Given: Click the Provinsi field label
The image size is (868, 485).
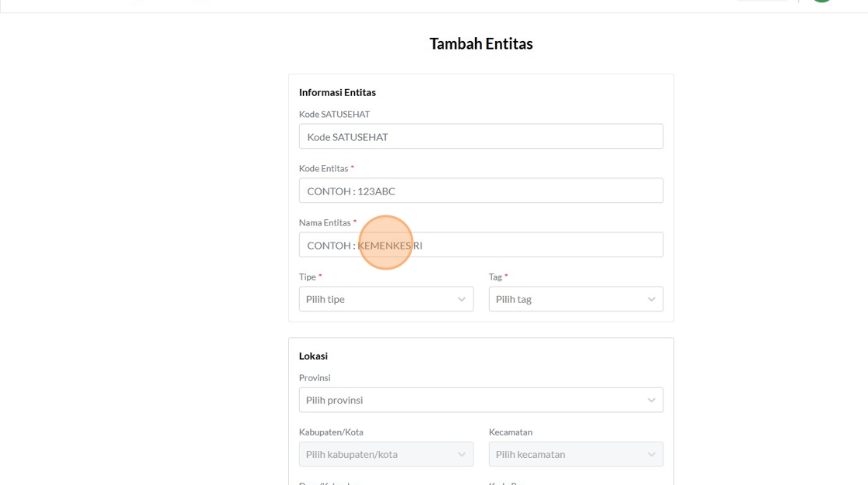Looking at the screenshot, I should (315, 377).
